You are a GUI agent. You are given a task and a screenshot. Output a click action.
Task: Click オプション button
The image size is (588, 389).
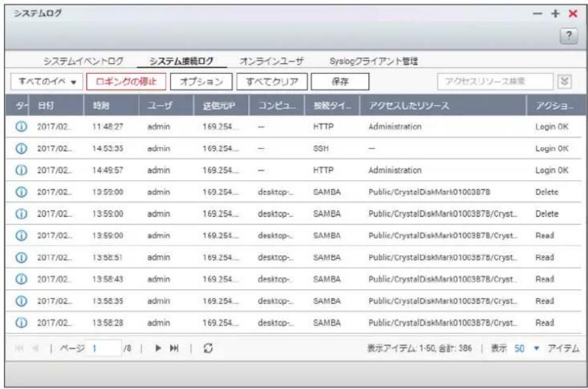(201, 82)
